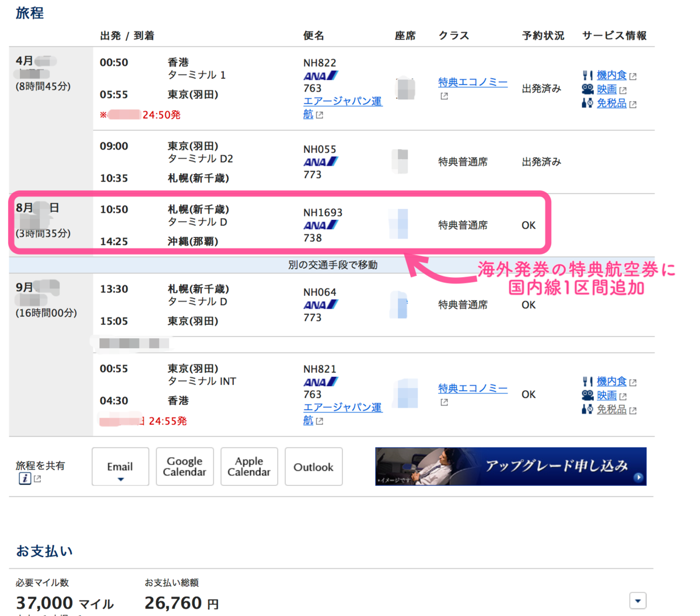
Task: Click 旅程 section heading
Action: [x=30, y=13]
